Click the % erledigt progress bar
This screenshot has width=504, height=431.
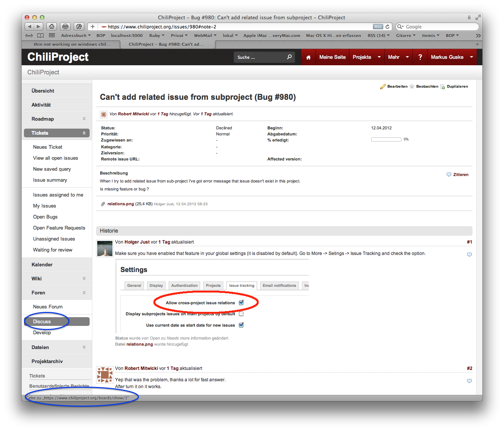click(x=386, y=140)
